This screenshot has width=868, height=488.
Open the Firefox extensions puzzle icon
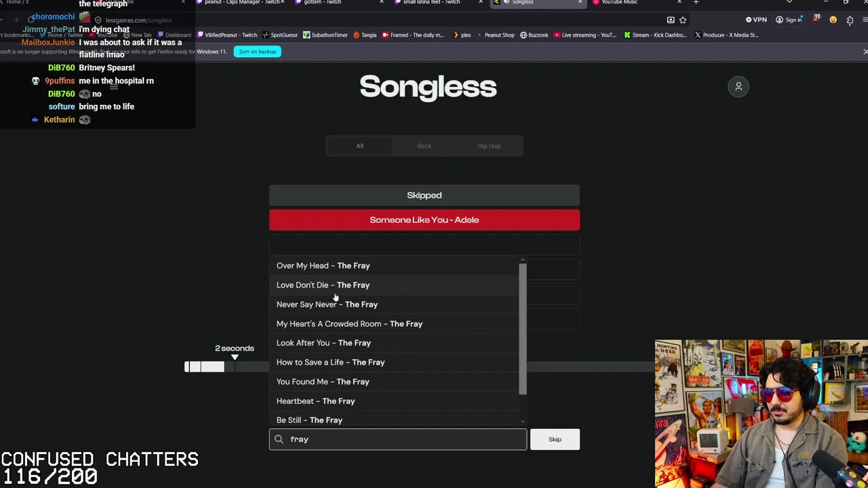click(x=850, y=20)
